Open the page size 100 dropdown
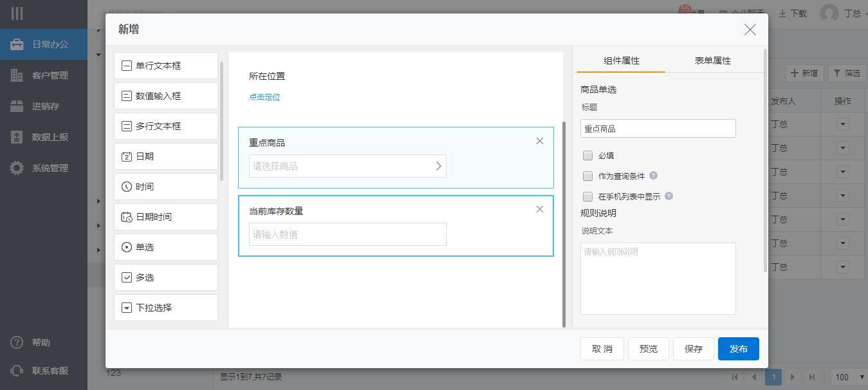This screenshot has height=390, width=868. click(849, 377)
